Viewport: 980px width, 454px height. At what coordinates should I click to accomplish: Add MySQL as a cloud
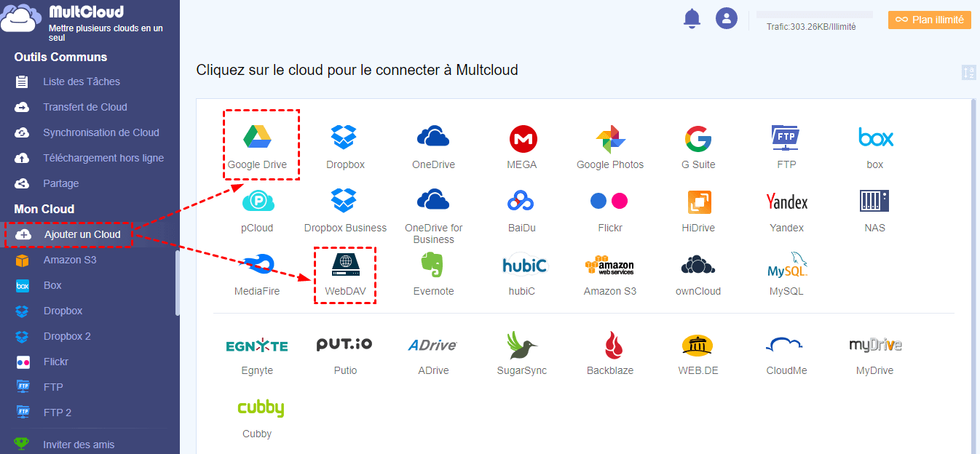point(786,265)
